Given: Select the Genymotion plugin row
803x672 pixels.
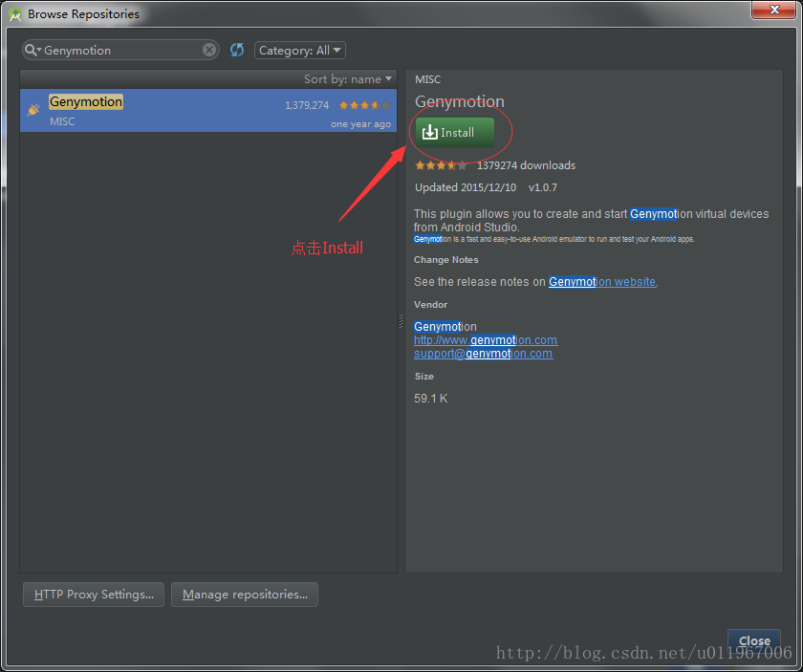Looking at the screenshot, I should click(x=208, y=111).
